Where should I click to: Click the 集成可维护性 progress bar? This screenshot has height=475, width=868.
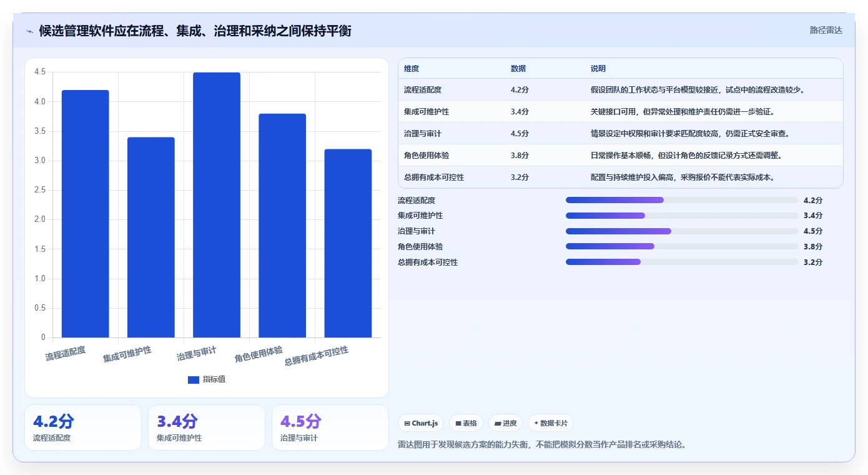(682, 216)
